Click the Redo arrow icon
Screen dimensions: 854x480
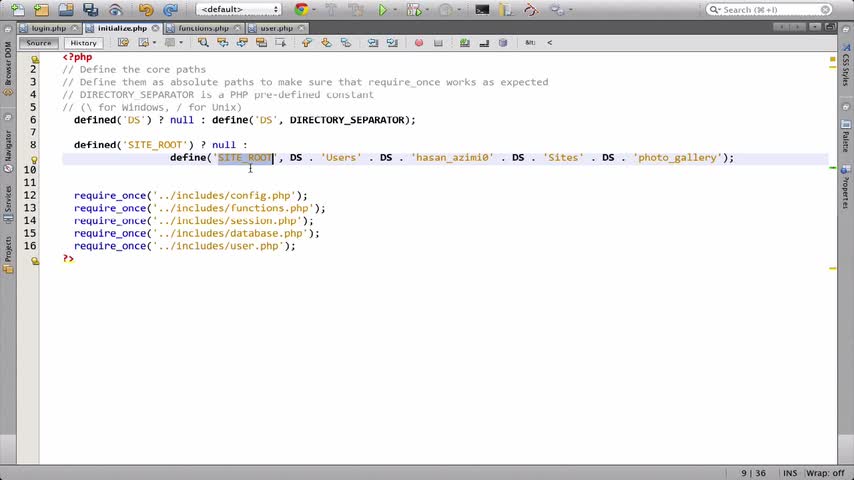(x=170, y=10)
